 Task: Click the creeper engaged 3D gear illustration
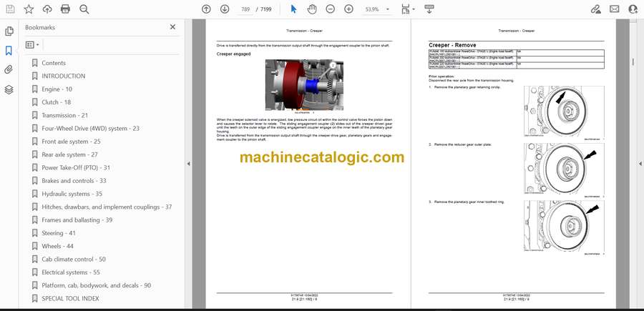[x=304, y=85]
